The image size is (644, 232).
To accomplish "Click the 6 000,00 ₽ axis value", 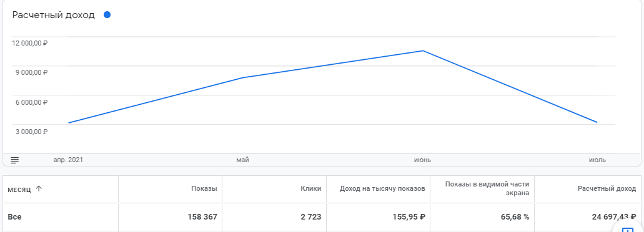I will pos(32,102).
